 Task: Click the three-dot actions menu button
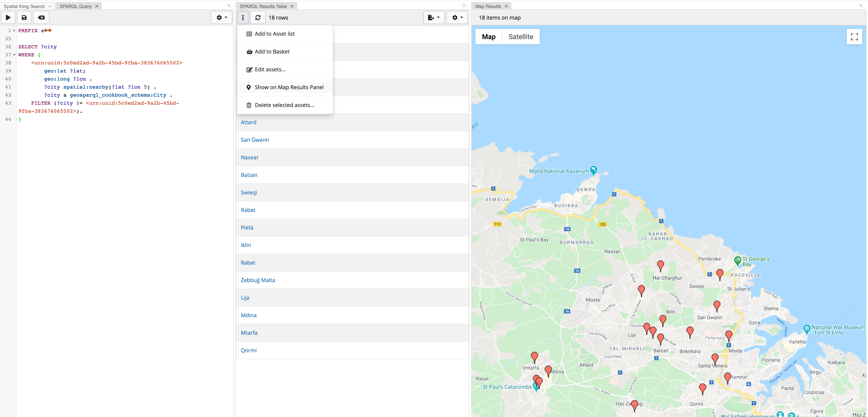point(243,18)
